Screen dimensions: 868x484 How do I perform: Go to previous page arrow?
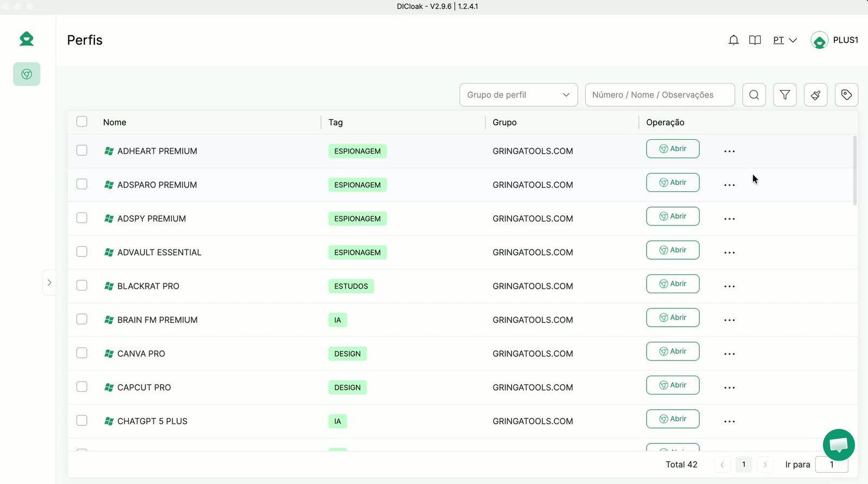tap(722, 464)
